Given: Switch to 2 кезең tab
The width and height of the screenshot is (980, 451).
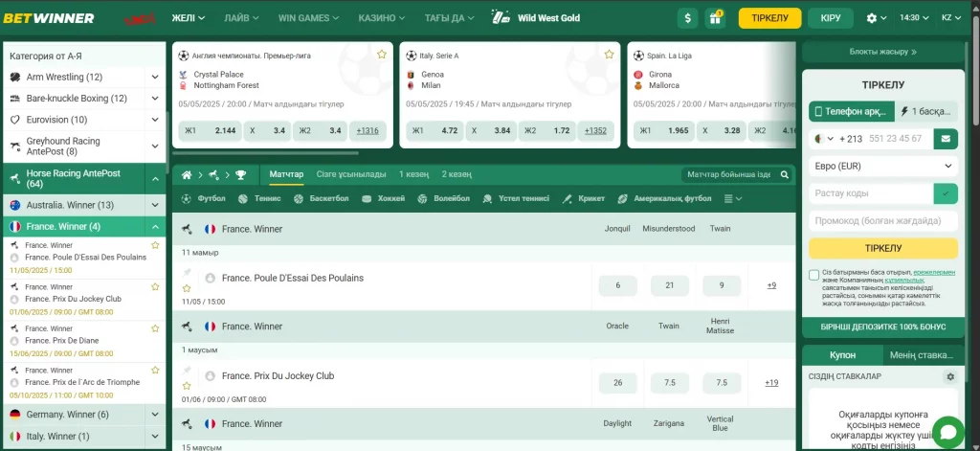Looking at the screenshot, I should (x=457, y=174).
